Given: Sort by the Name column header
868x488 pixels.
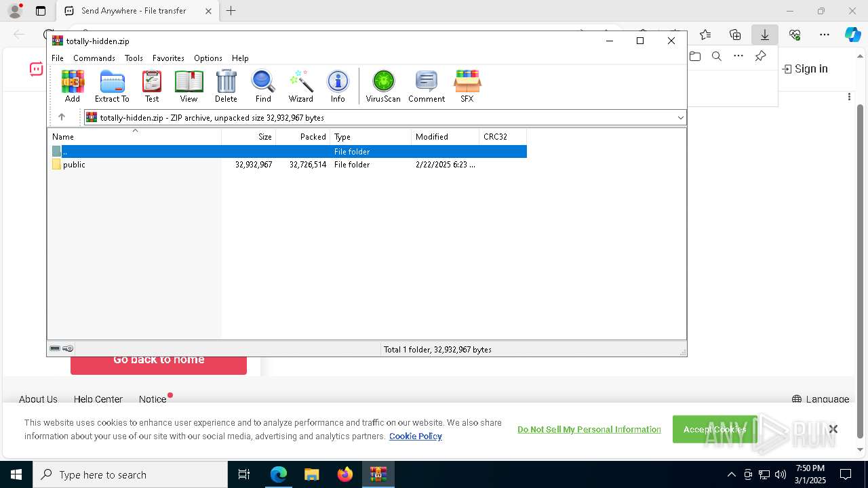Looking at the screenshot, I should coord(134,137).
